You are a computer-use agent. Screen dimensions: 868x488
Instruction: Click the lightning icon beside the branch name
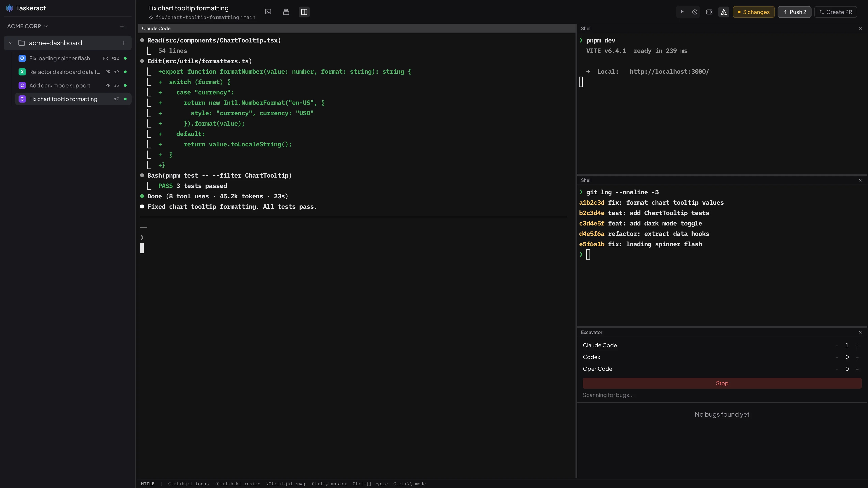point(151,18)
